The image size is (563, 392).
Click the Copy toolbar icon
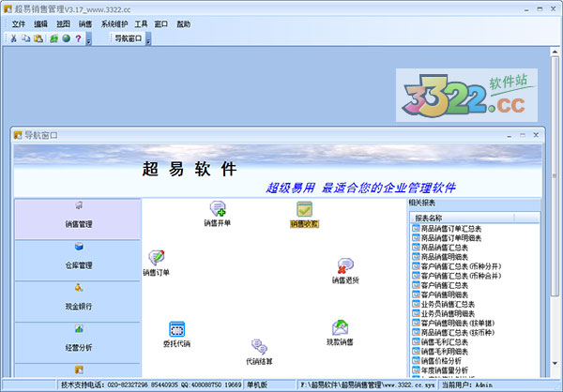click(x=26, y=38)
